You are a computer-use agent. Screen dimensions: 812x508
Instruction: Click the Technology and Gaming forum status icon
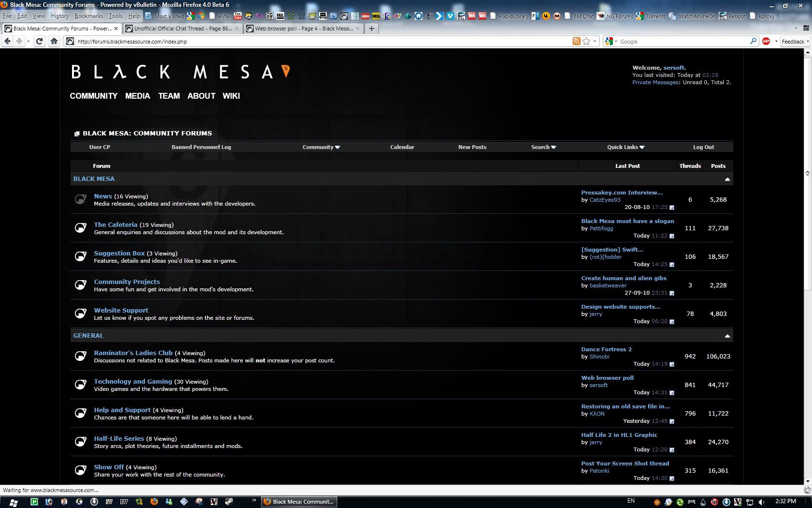(x=81, y=385)
